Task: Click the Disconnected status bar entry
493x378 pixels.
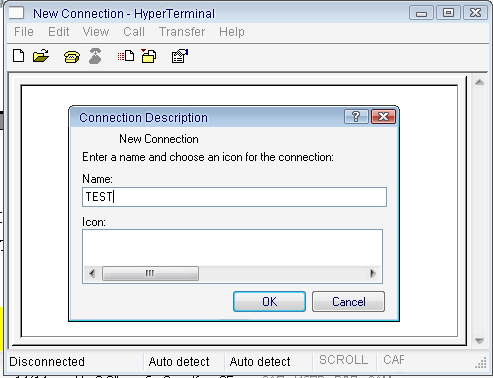Action: click(x=47, y=362)
